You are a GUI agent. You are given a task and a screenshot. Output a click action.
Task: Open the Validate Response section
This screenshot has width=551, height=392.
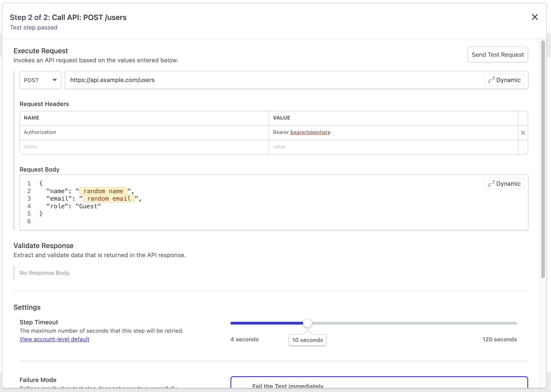click(43, 246)
